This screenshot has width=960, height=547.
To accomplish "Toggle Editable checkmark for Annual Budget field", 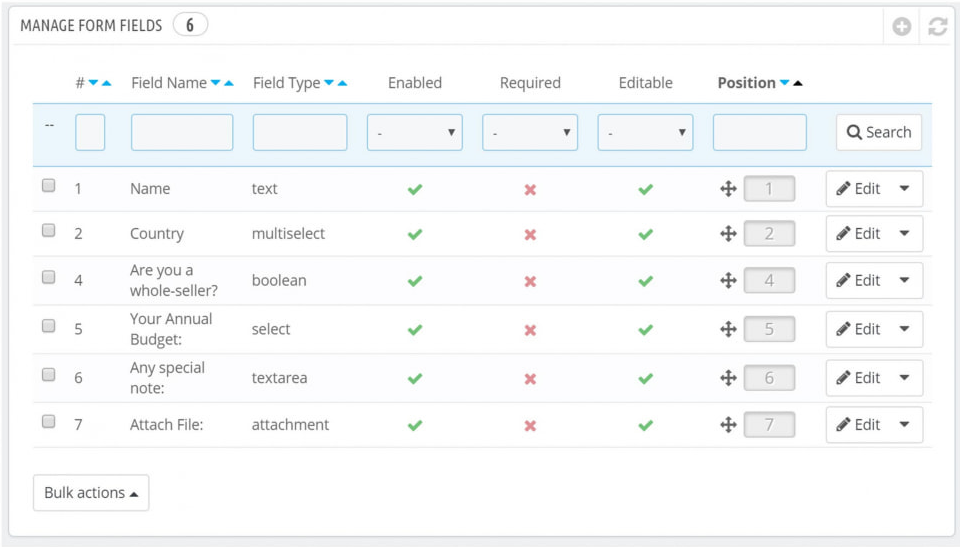I will [645, 330].
